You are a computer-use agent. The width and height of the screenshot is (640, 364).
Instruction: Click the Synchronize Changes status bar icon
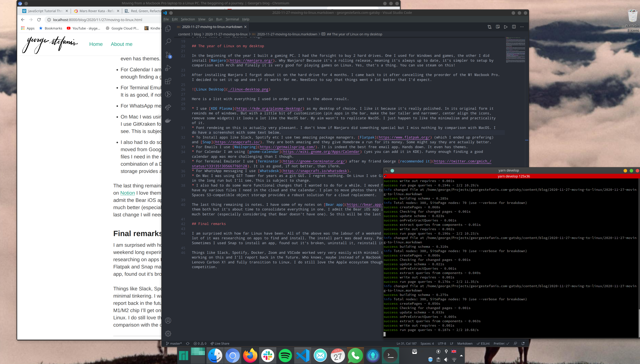coord(188,343)
